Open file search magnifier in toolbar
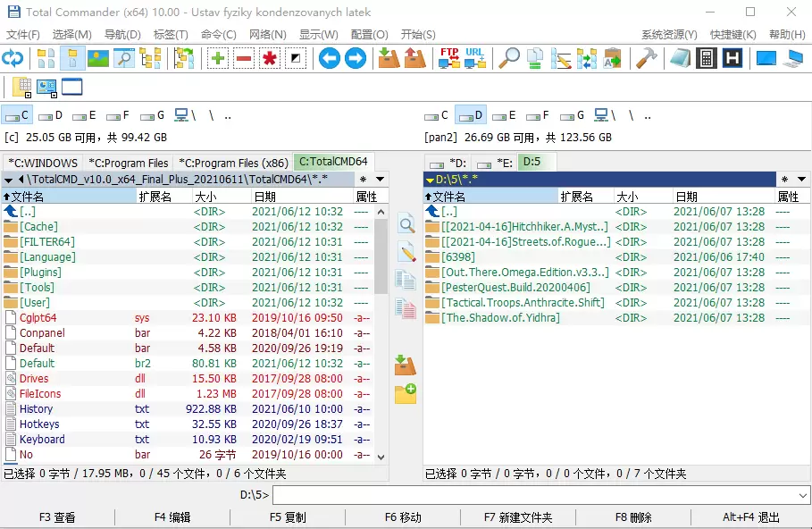812x529 pixels. click(509, 58)
